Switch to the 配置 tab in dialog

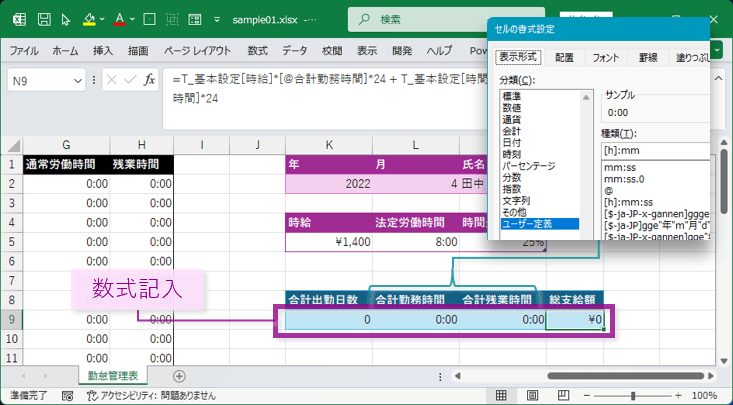point(564,58)
